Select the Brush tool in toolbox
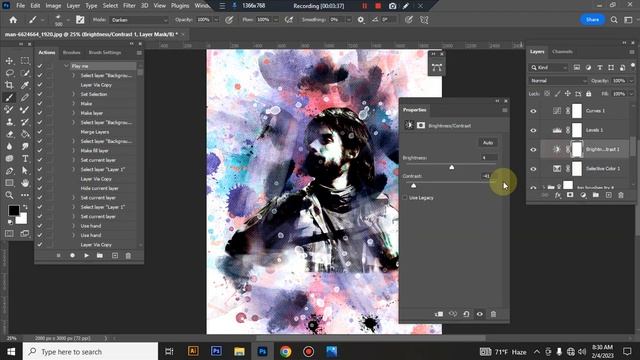The width and height of the screenshot is (640, 360). point(9,97)
